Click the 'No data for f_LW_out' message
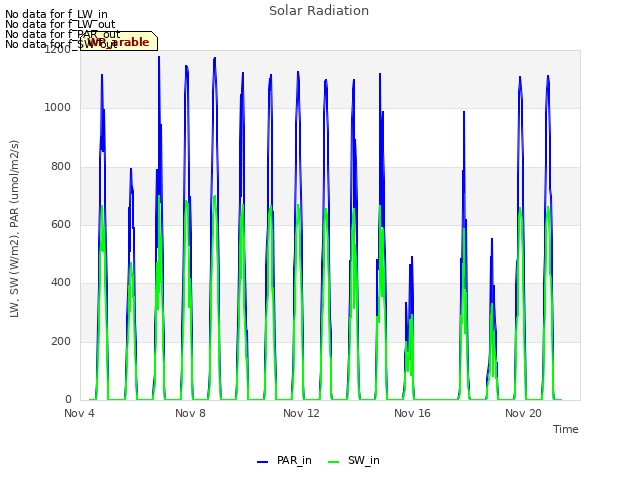 pyautogui.click(x=60, y=24)
